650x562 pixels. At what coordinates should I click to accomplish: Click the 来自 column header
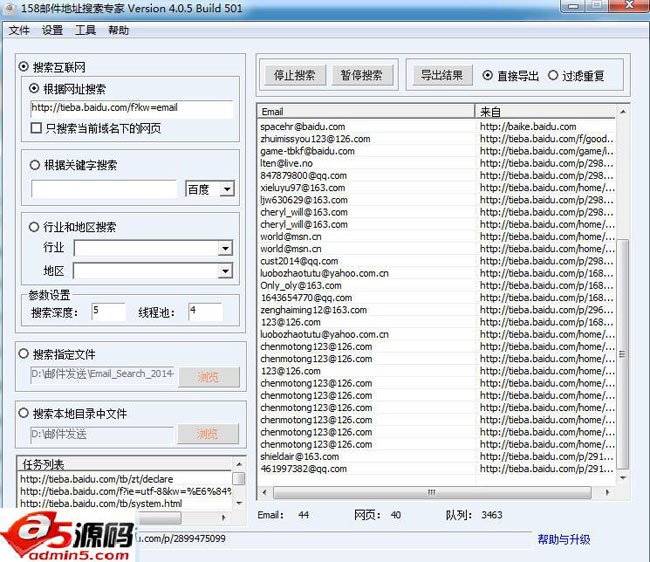point(545,111)
